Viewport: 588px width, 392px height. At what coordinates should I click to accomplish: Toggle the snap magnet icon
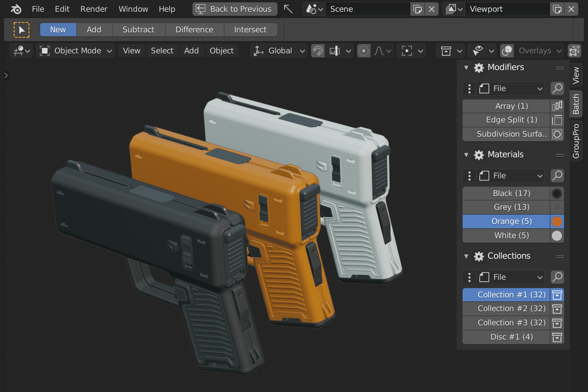318,51
